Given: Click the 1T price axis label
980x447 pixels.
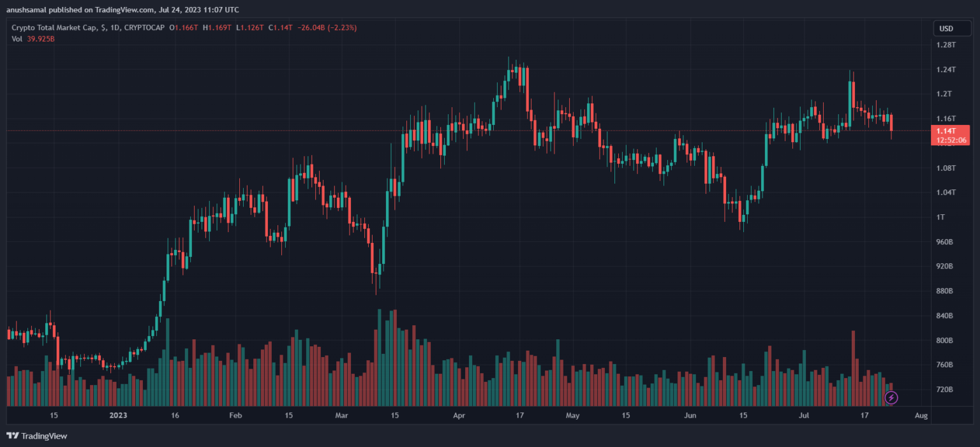Looking at the screenshot, I should point(940,217).
